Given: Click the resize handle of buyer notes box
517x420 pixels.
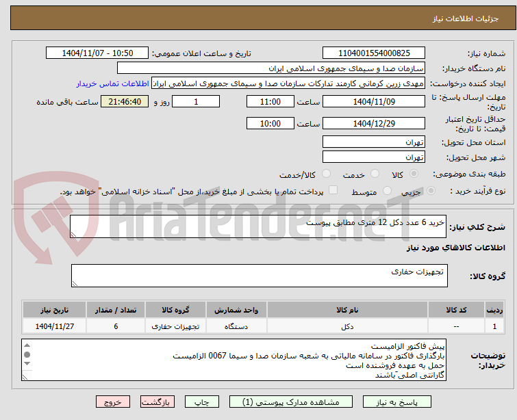Looking at the screenshot, I should pos(25,377).
